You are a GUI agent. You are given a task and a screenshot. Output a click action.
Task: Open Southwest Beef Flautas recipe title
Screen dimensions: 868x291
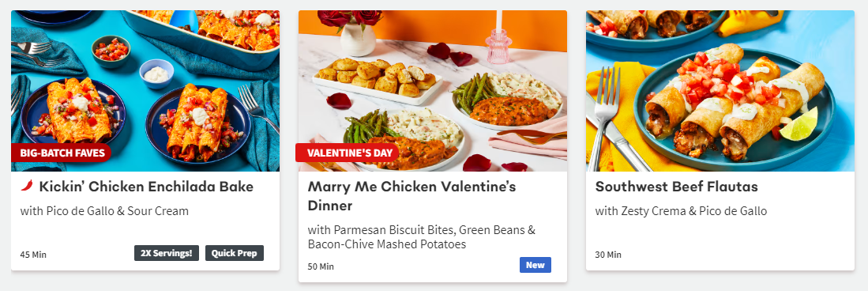(x=676, y=187)
